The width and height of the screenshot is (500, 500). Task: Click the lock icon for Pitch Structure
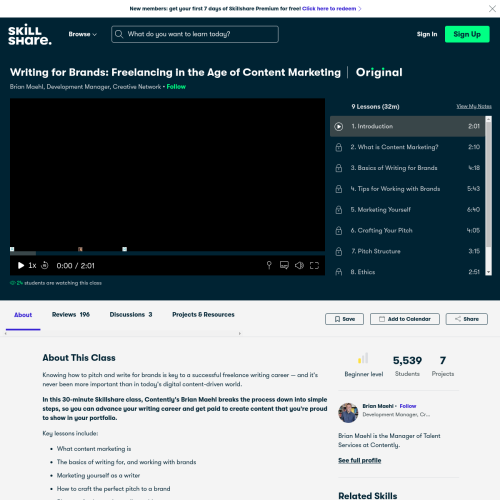tap(339, 251)
